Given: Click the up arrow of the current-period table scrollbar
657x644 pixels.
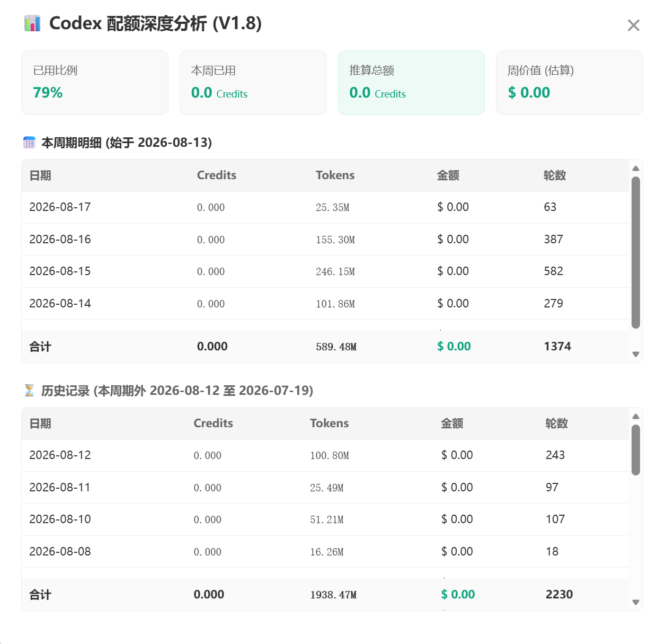Looking at the screenshot, I should click(636, 169).
